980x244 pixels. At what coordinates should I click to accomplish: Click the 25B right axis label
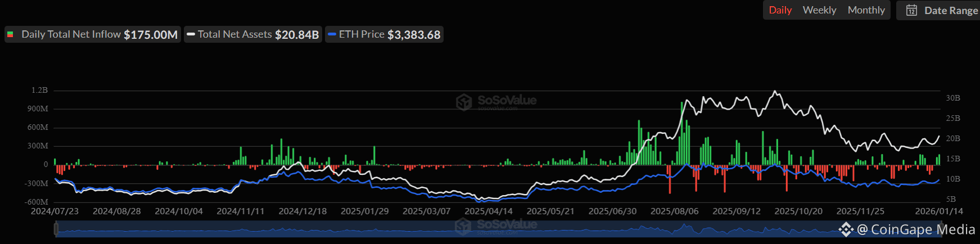pyautogui.click(x=953, y=118)
